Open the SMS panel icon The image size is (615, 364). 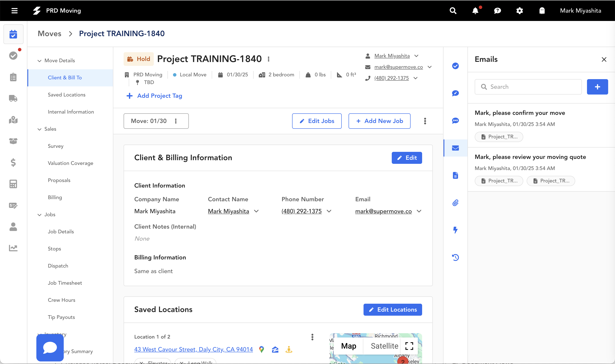[455, 121]
